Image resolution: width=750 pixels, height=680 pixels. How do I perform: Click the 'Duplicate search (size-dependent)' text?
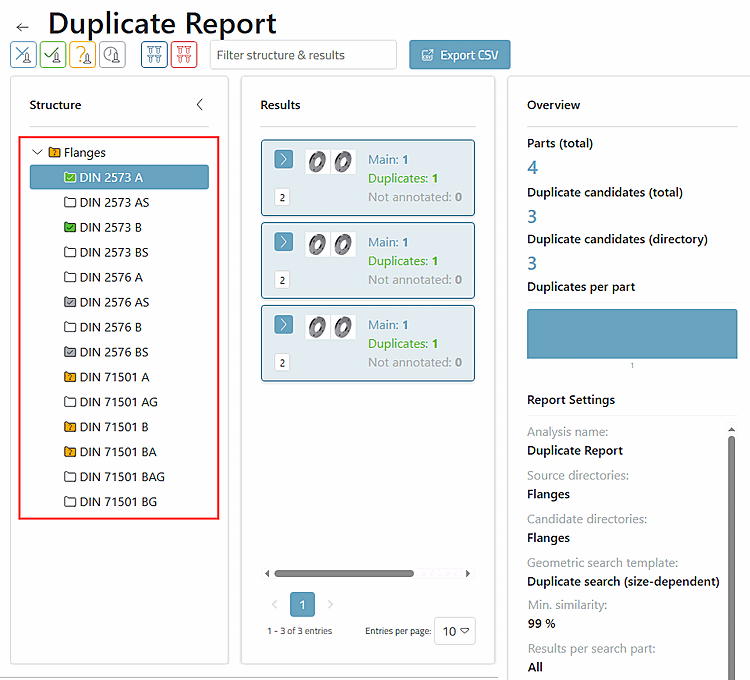coord(623,581)
